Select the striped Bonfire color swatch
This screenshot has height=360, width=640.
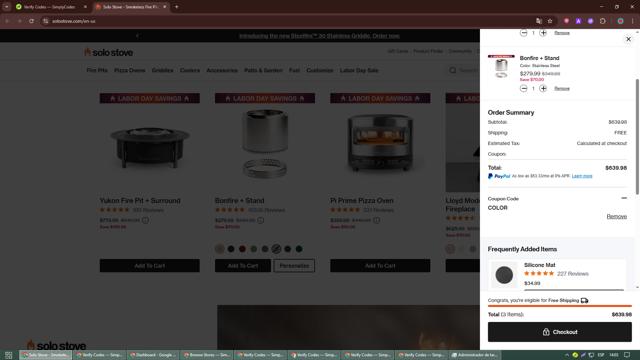(x=276, y=249)
